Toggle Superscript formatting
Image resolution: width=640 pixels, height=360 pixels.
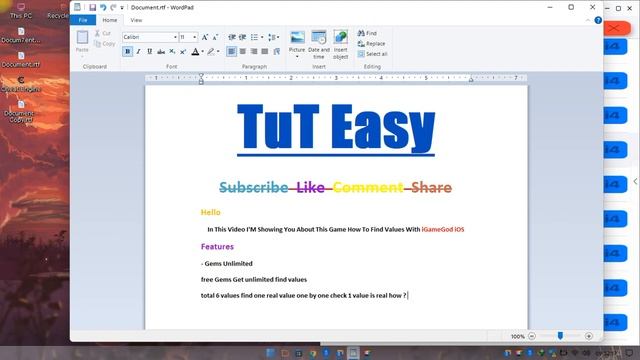tap(183, 51)
